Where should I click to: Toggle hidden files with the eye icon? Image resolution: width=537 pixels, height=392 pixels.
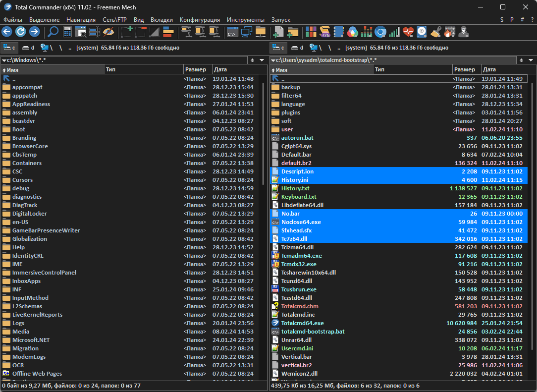pyautogui.click(x=108, y=32)
